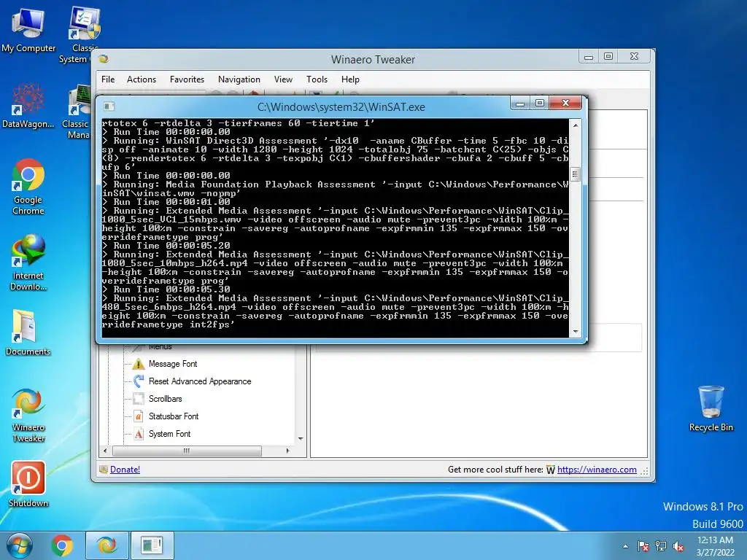The image size is (747, 560).
Task: Close the Winaero Tweaker window
Action: 634,57
